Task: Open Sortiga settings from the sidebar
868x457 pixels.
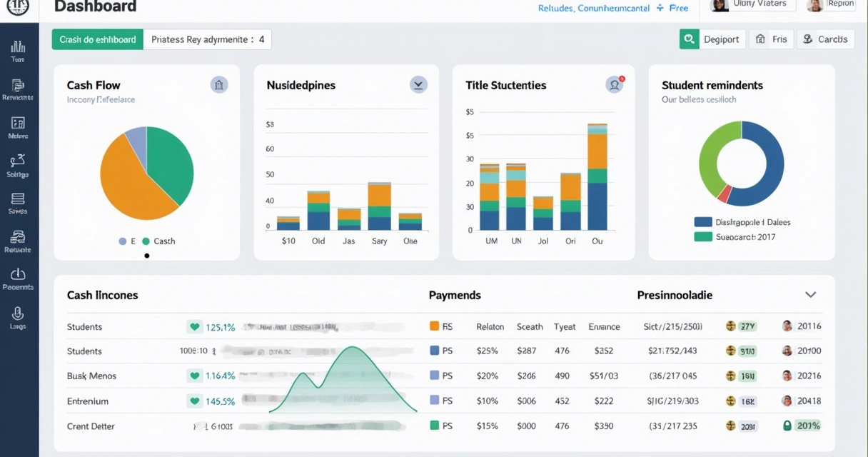Action: tap(19, 163)
